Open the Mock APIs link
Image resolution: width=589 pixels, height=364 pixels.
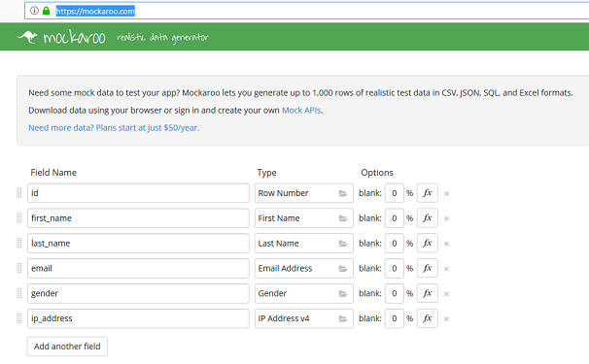click(x=301, y=111)
